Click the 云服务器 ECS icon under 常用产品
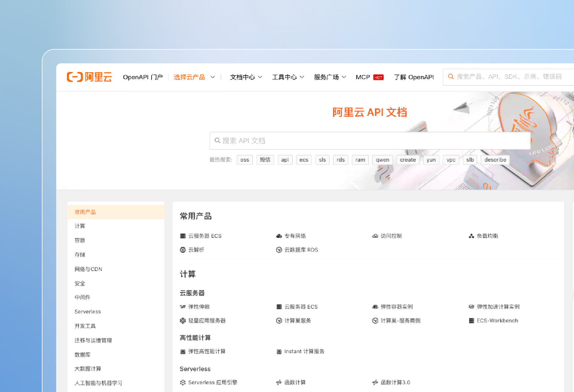Image resolution: width=574 pixels, height=392 pixels. coord(183,236)
